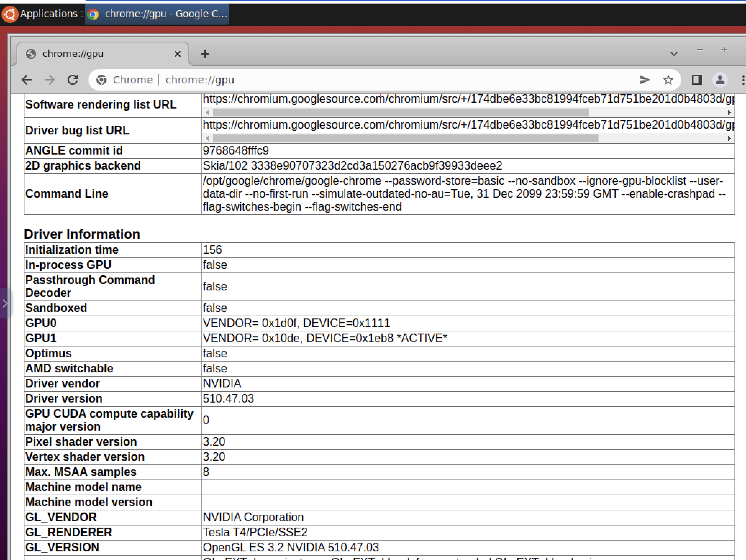Viewport: 746px width, 560px height.
Task: Click the horizontal scrollbar under Driver bug list URL
Action: [x=402, y=138]
